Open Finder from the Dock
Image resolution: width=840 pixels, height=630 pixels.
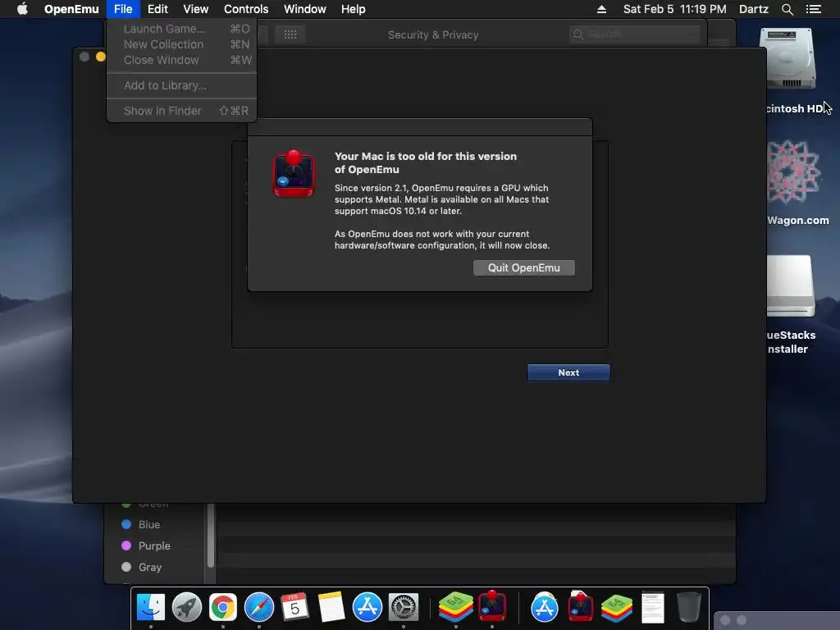click(x=151, y=608)
